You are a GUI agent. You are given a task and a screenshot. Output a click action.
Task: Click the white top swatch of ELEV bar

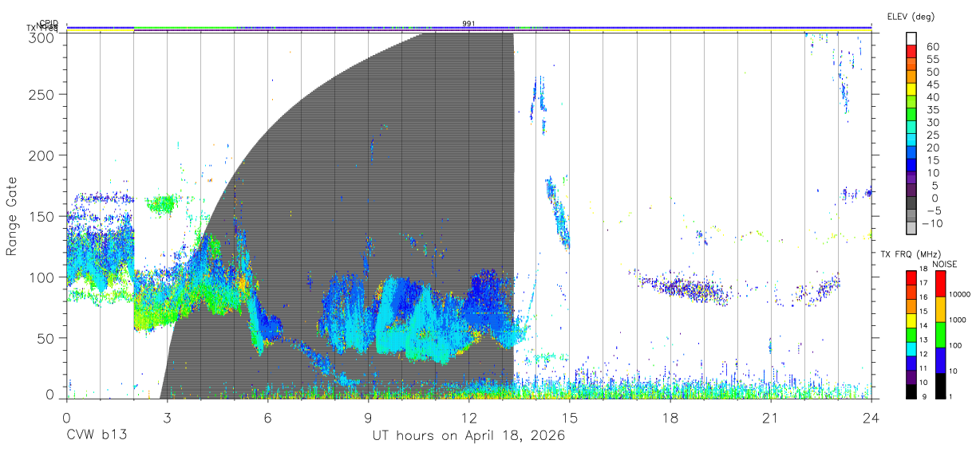pyautogui.click(x=911, y=39)
